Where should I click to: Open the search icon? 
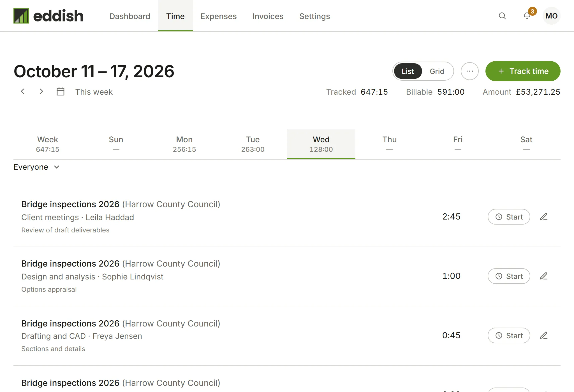pyautogui.click(x=502, y=16)
